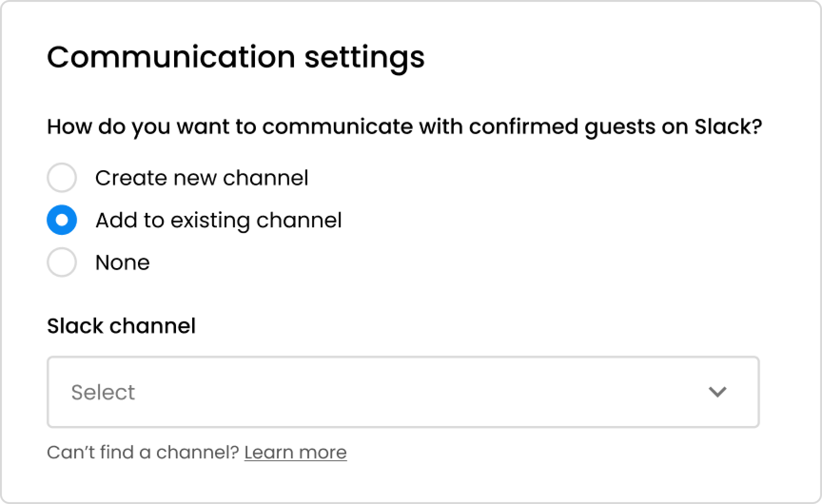Click the "None" label text

pos(122,262)
